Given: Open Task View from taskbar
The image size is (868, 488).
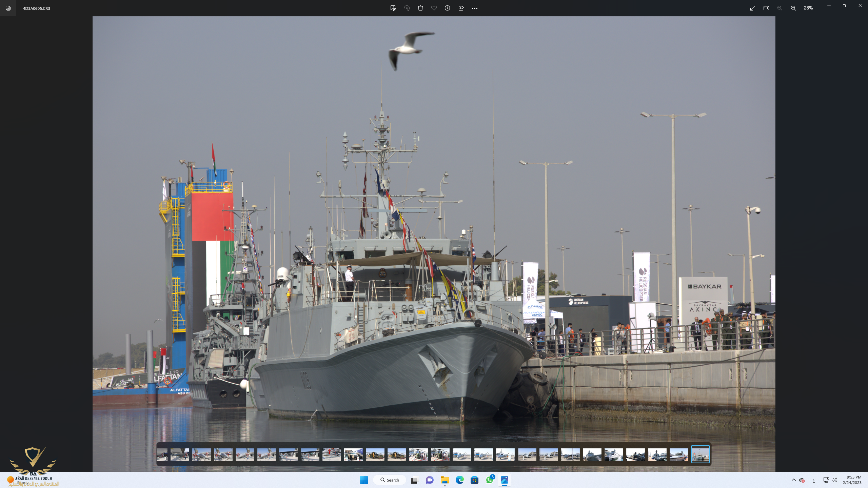Looking at the screenshot, I should pyautogui.click(x=414, y=480).
